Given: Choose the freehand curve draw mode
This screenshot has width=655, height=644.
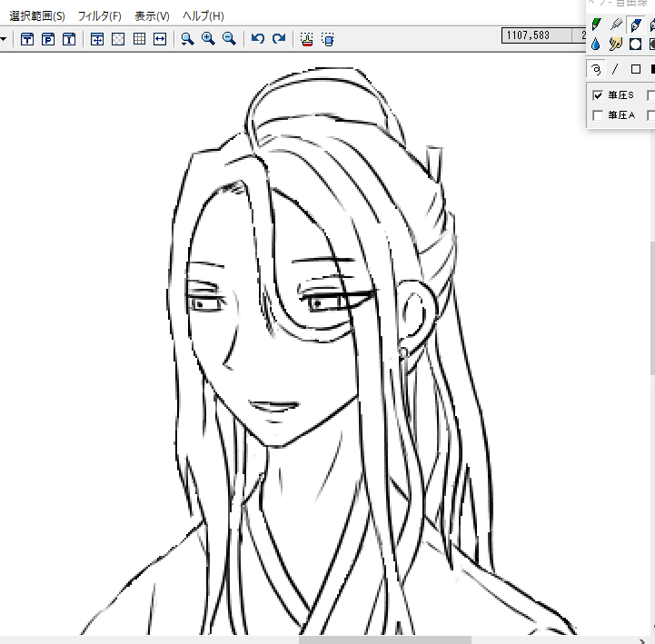Looking at the screenshot, I should pyautogui.click(x=596, y=69).
